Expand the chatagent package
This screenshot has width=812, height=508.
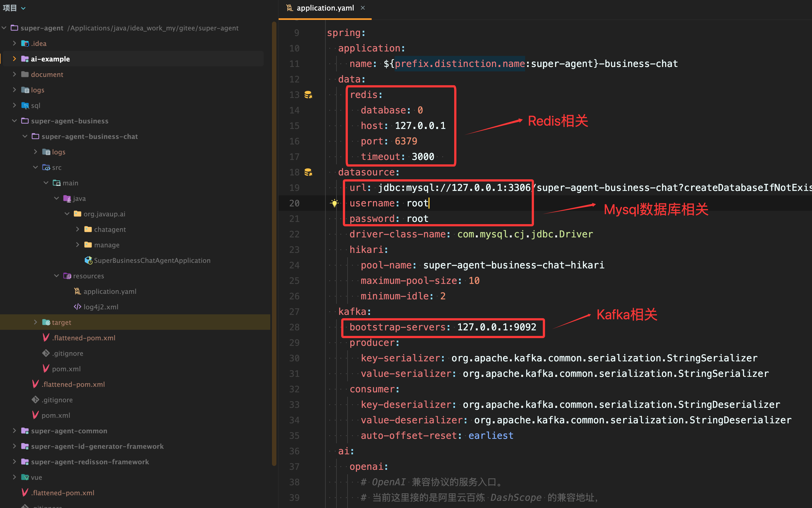coord(77,229)
